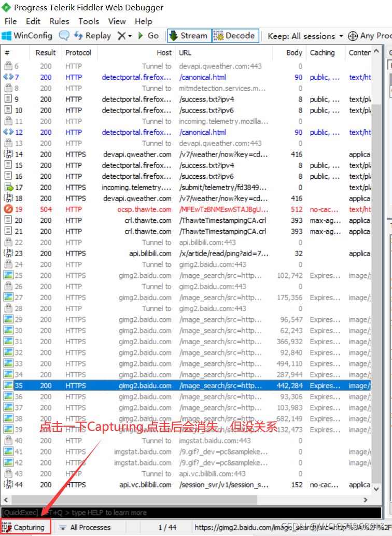Click the Windows logo icon beside WinConfig
The height and width of the screenshot is (536, 392).
coord(7,36)
